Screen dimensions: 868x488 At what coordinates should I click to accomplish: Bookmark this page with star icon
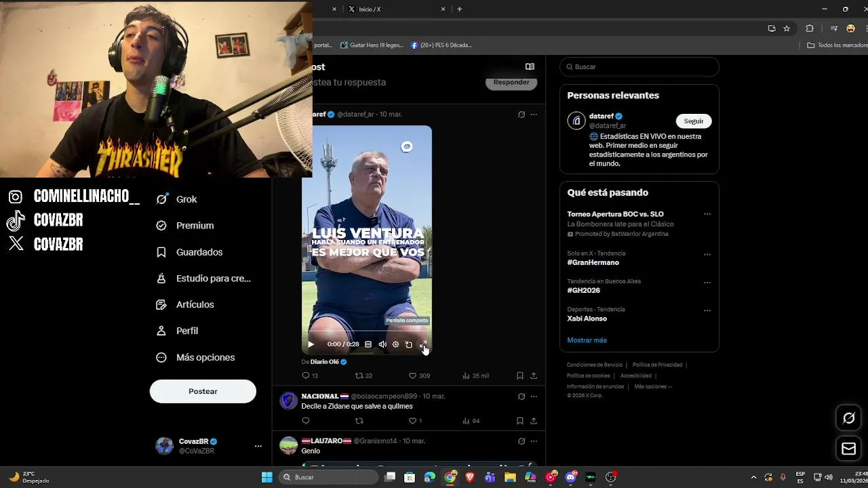[787, 28]
